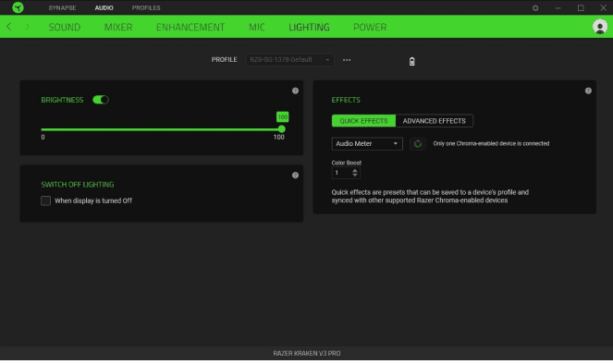Expand the Audio Meter effect dropdown

coord(367,144)
